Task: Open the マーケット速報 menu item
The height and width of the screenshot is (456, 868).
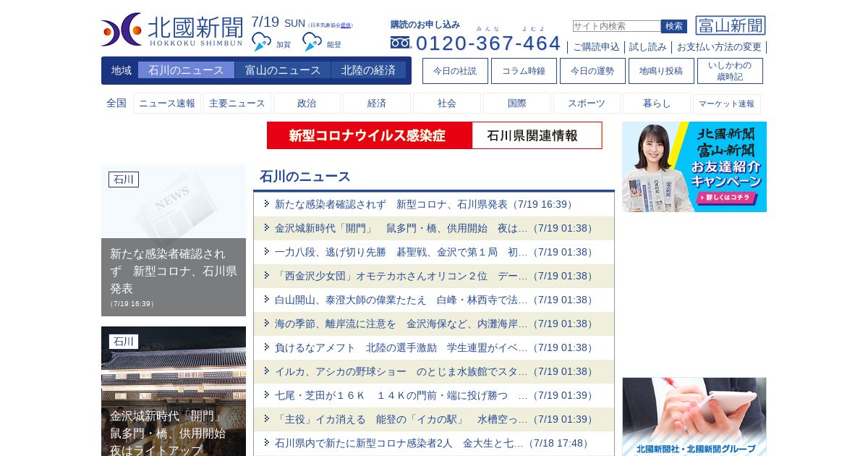Action: pyautogui.click(x=727, y=104)
